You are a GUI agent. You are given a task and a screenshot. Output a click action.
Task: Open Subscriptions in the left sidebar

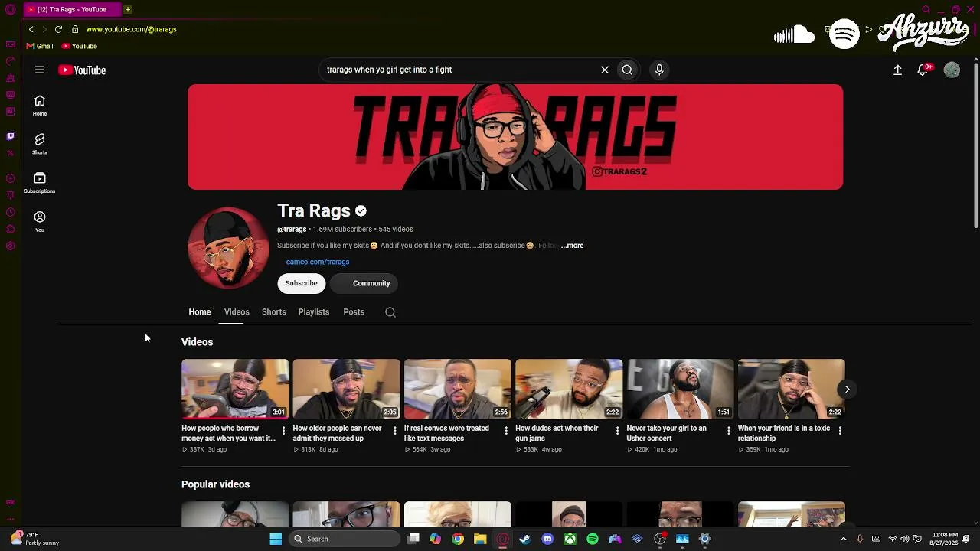(40, 183)
